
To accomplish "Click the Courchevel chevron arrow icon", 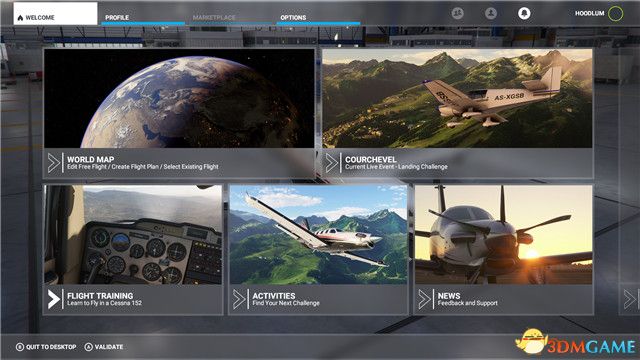I will pos(331,163).
